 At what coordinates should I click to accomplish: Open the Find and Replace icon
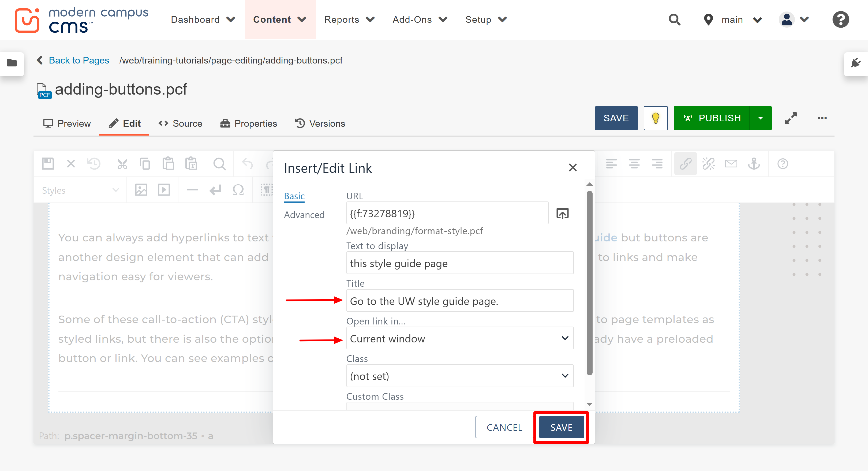pos(219,163)
